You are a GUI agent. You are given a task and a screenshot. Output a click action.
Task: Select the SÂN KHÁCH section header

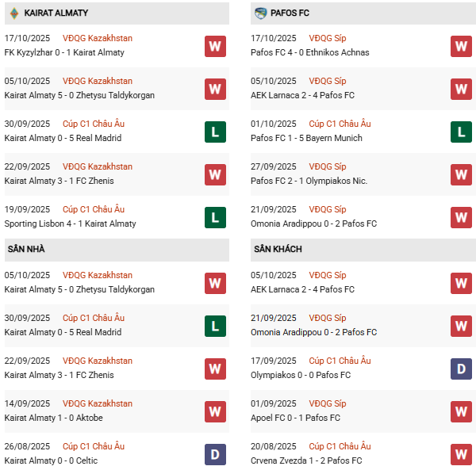[278, 249]
